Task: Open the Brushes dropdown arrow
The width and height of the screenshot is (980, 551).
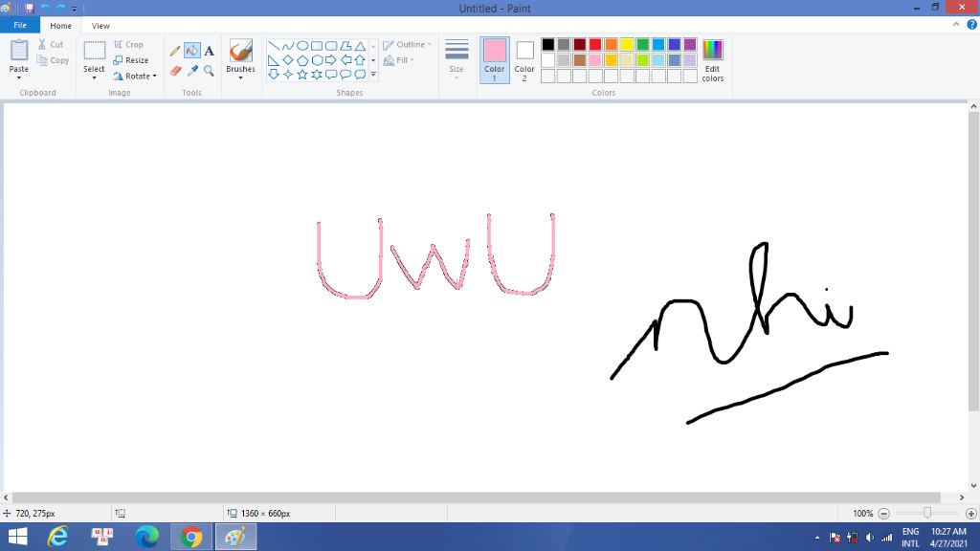Action: [x=240, y=77]
